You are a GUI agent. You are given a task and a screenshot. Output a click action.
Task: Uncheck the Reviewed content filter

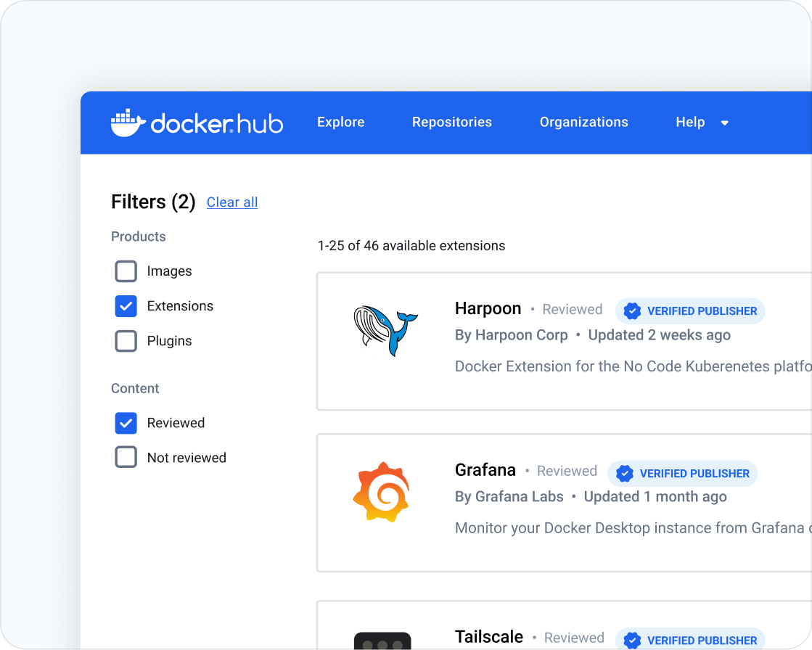pos(126,422)
